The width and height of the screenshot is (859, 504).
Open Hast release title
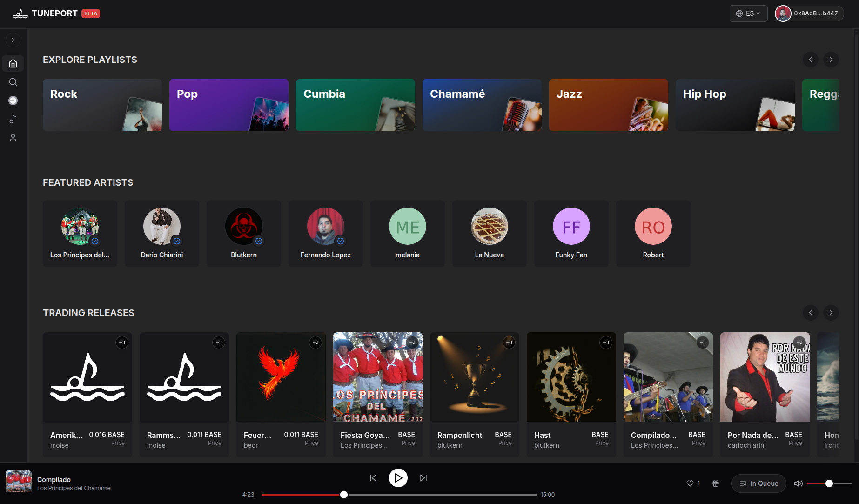coord(543,435)
